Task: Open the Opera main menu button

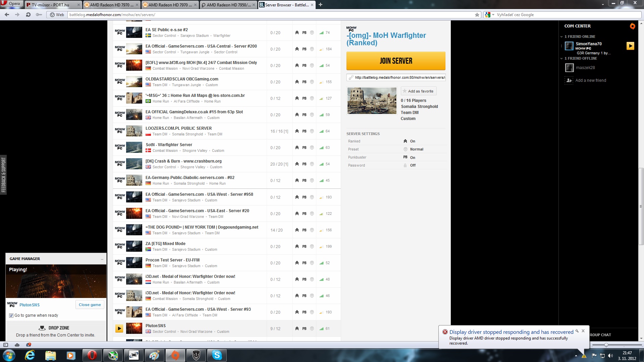Action: pyautogui.click(x=12, y=4)
